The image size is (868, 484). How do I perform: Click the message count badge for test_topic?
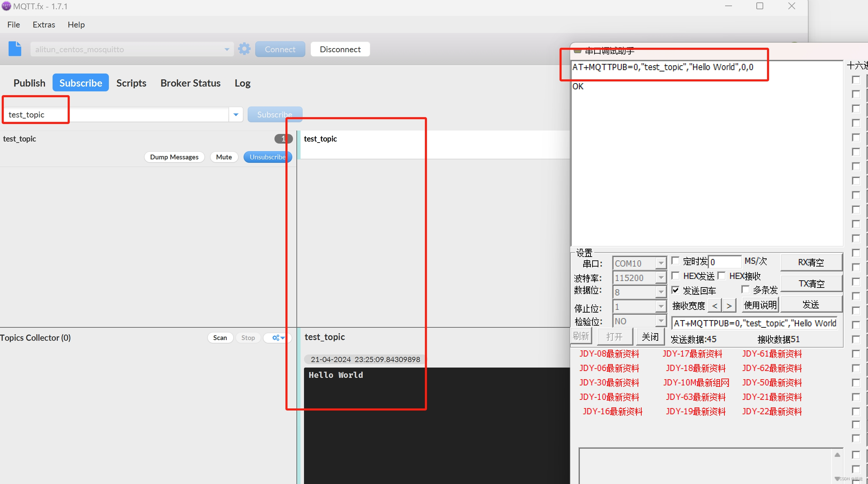point(283,139)
